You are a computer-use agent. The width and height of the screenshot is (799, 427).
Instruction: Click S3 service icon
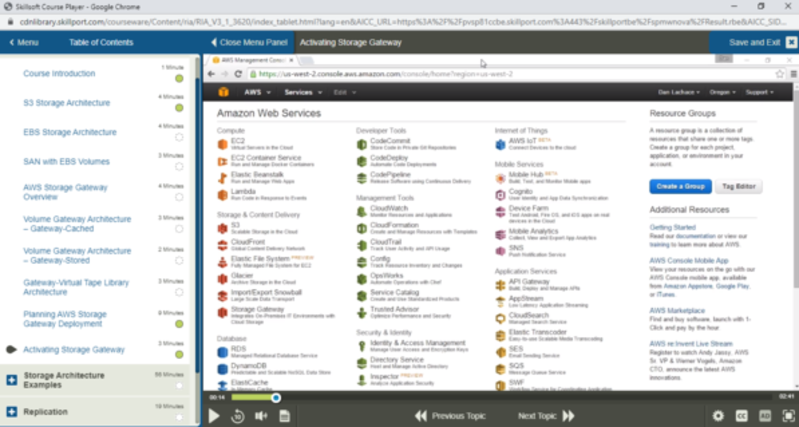223,229
